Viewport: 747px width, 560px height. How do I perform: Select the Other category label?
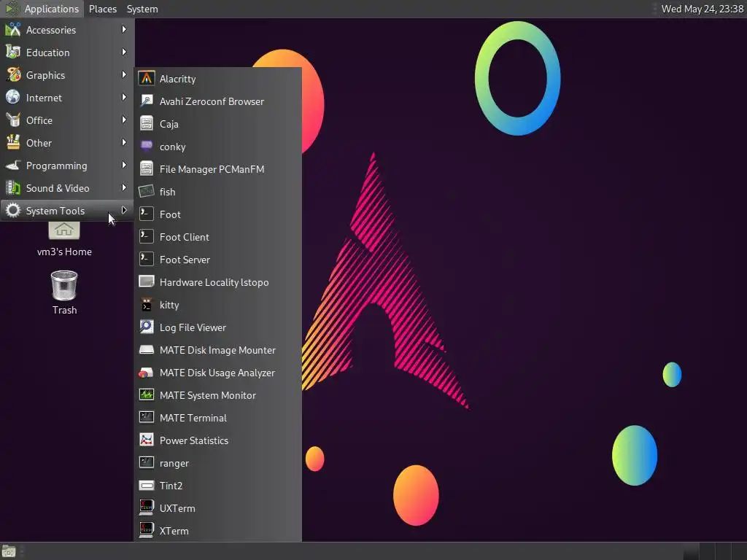tap(39, 143)
